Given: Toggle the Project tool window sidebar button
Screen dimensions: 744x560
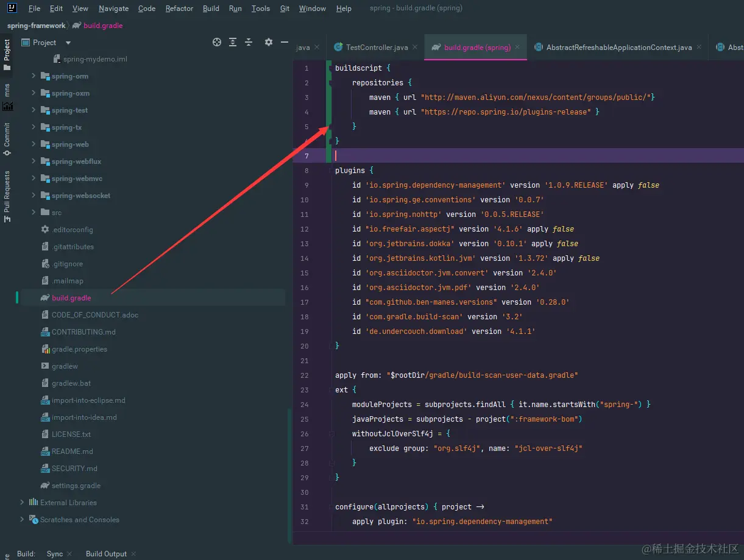Looking at the screenshot, I should tap(7, 55).
